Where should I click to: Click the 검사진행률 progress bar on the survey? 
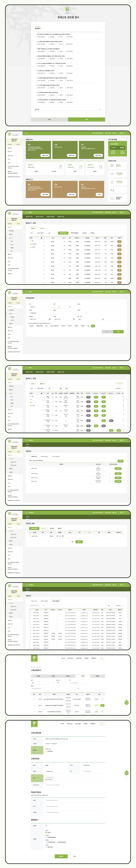tap(68, 111)
